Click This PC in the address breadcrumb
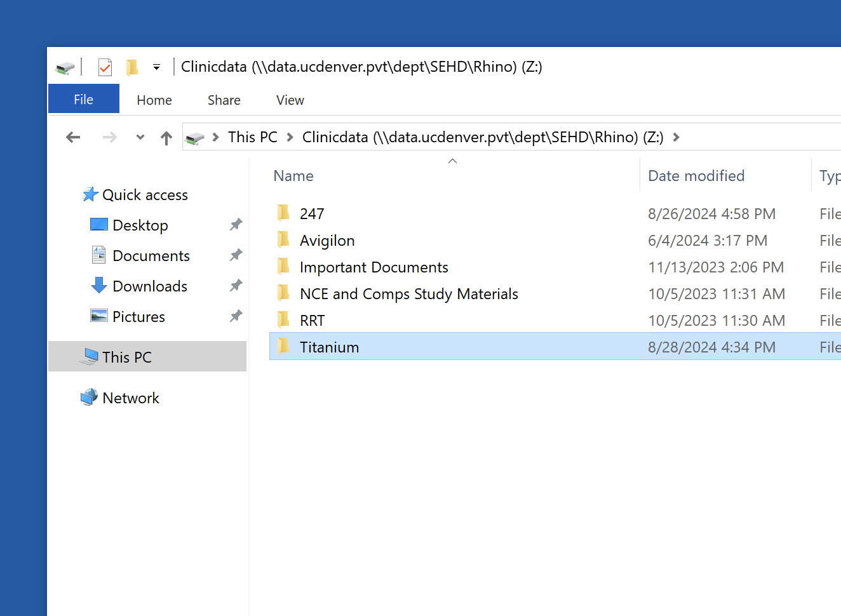This screenshot has width=841, height=616. pyautogui.click(x=252, y=137)
